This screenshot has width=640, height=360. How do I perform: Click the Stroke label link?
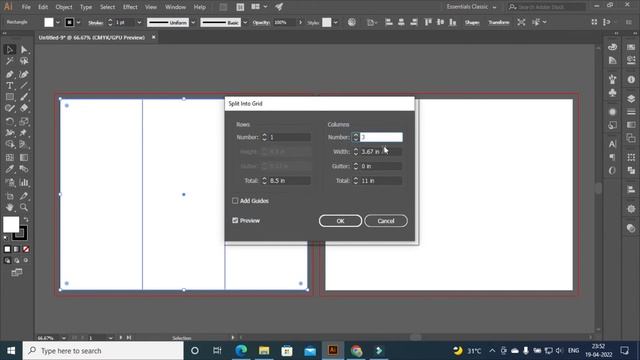tap(96, 23)
